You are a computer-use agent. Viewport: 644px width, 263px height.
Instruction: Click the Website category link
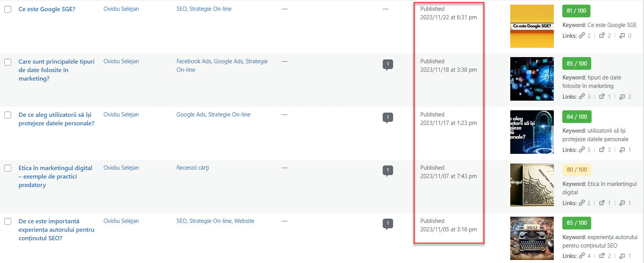(x=244, y=221)
